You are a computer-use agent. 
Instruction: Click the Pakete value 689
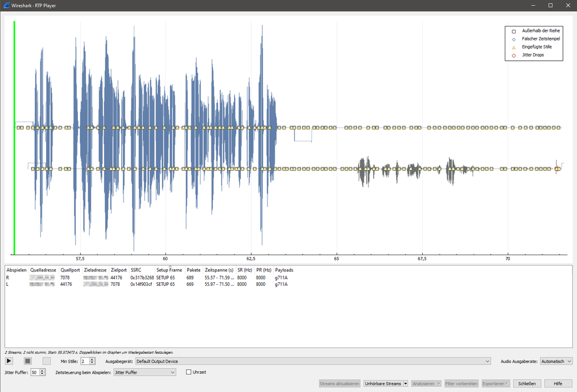coord(190,278)
